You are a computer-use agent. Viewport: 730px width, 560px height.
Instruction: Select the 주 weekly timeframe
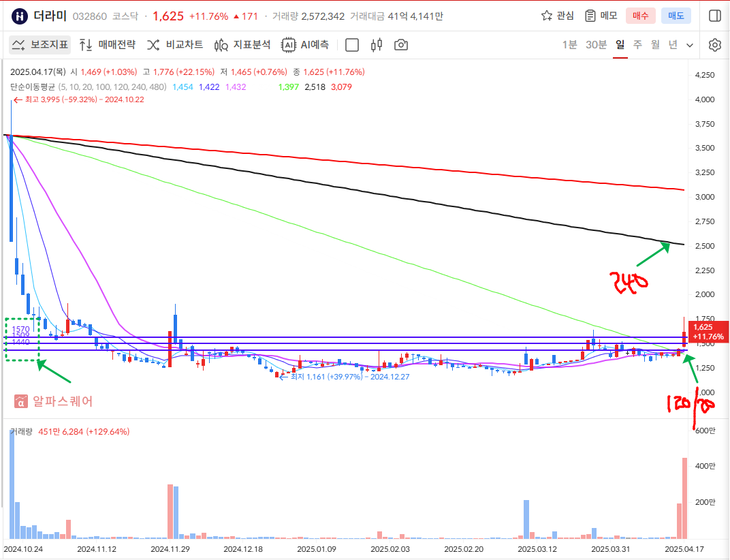(638, 45)
